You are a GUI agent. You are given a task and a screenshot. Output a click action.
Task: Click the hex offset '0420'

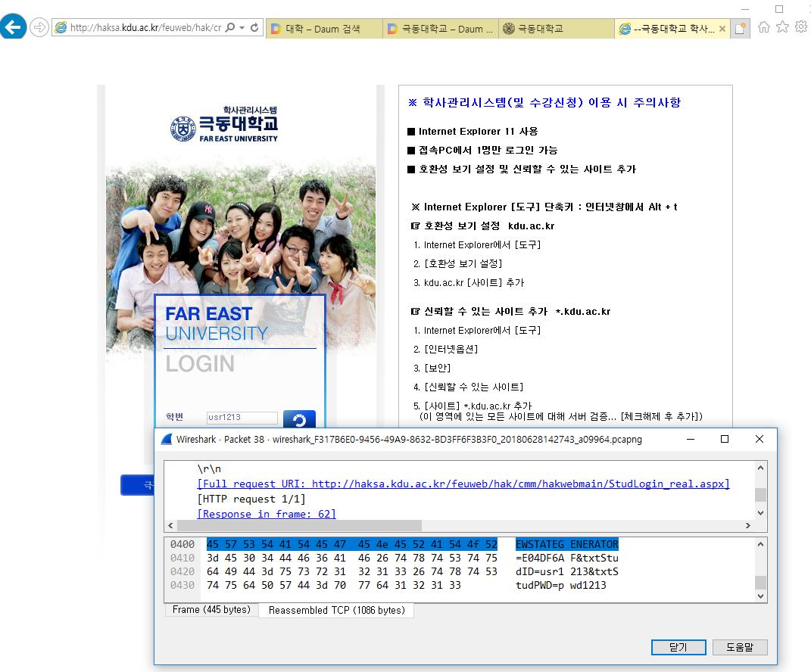(x=182, y=571)
